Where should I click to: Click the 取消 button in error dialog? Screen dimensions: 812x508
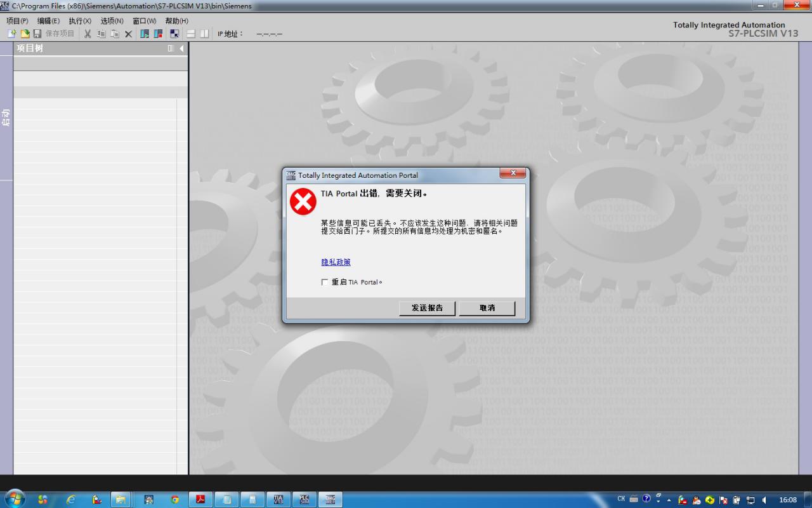[487, 308]
